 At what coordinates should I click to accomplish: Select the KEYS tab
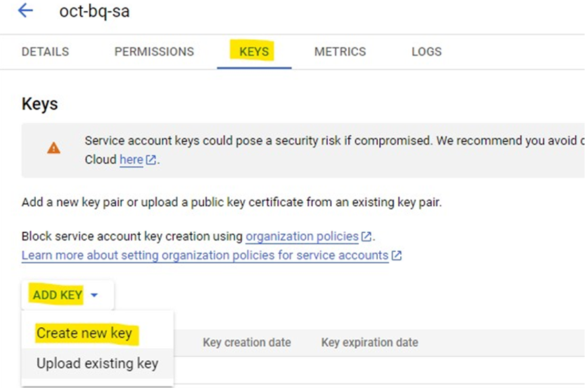click(x=254, y=51)
